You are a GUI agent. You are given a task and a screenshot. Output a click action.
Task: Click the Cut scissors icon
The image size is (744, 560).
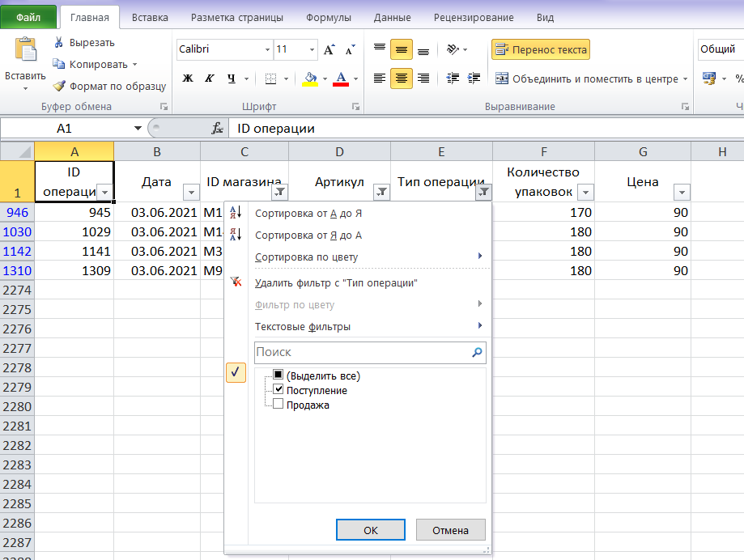59,42
